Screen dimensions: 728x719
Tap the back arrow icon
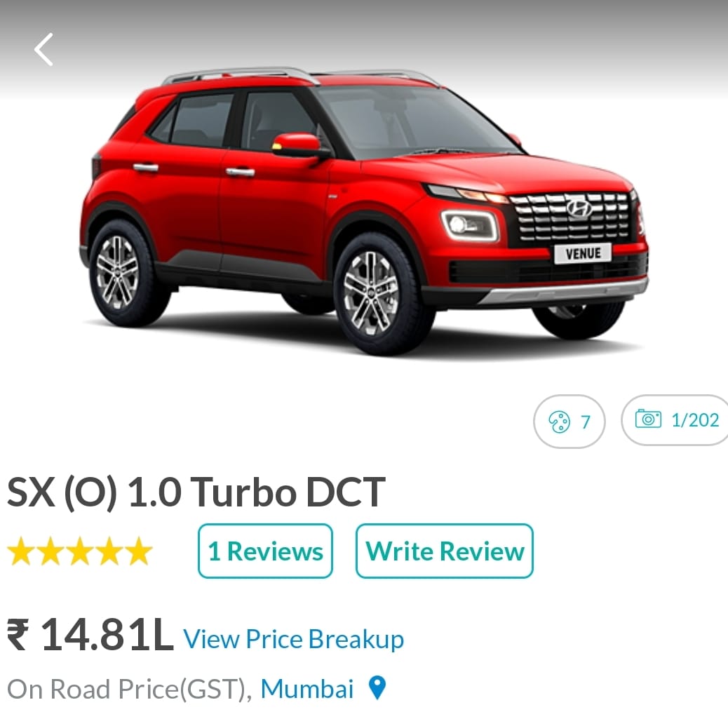tap(43, 49)
